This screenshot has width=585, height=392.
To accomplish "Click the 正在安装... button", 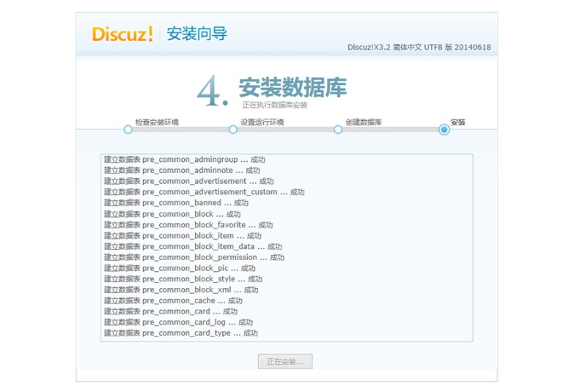I will coord(285,361).
